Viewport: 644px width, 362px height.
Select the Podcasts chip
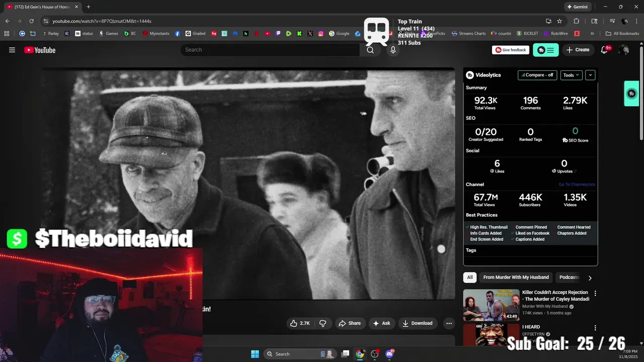pos(569,277)
